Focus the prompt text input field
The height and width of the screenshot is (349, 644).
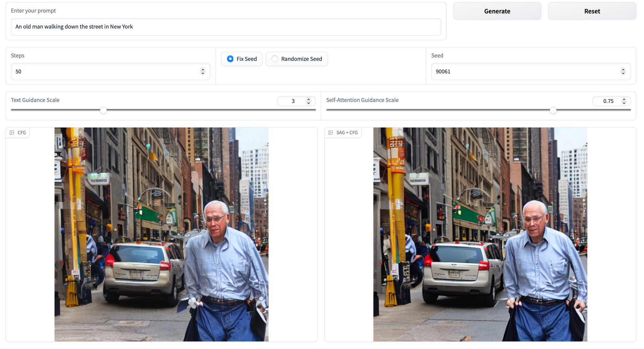225,27
